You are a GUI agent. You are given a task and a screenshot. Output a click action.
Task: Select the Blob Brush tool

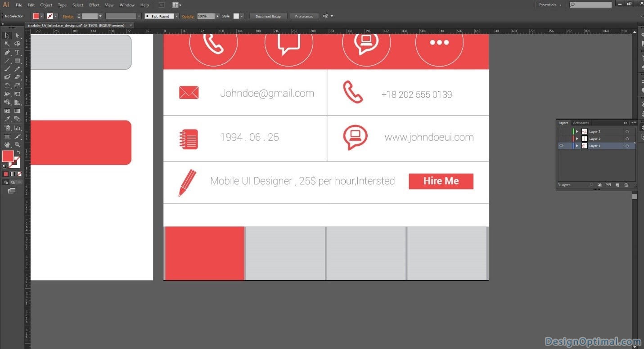click(x=7, y=77)
